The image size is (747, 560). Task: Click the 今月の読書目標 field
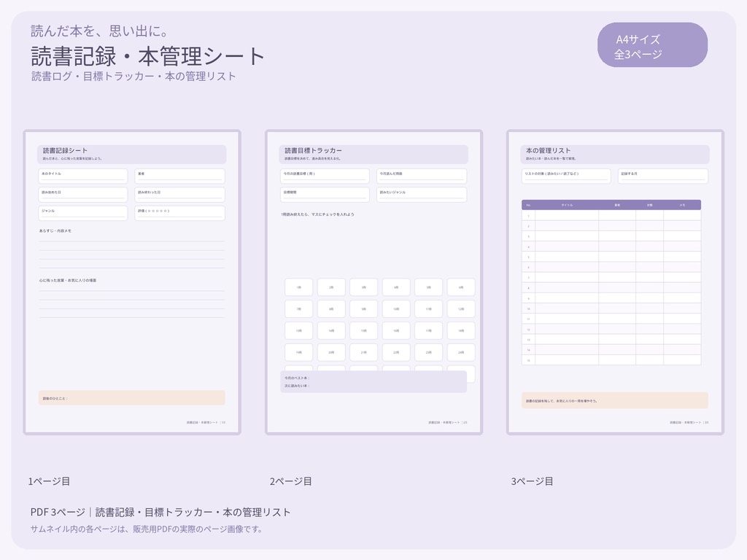pyautogui.click(x=325, y=176)
